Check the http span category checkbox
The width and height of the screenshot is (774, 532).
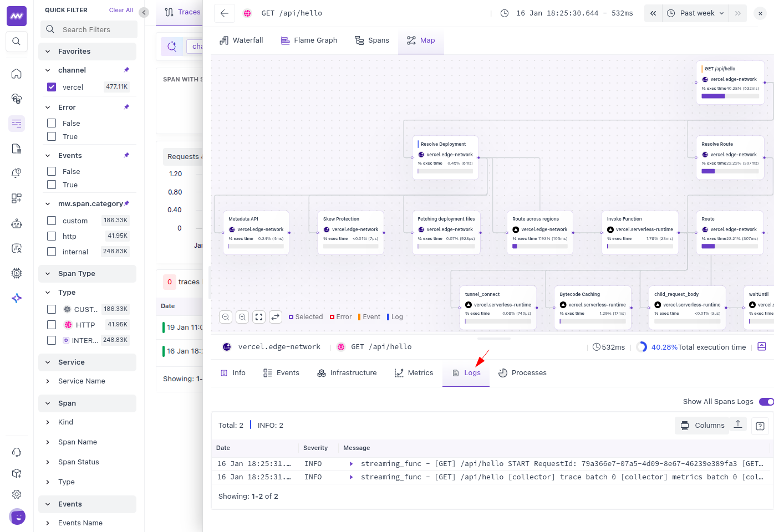click(x=52, y=236)
